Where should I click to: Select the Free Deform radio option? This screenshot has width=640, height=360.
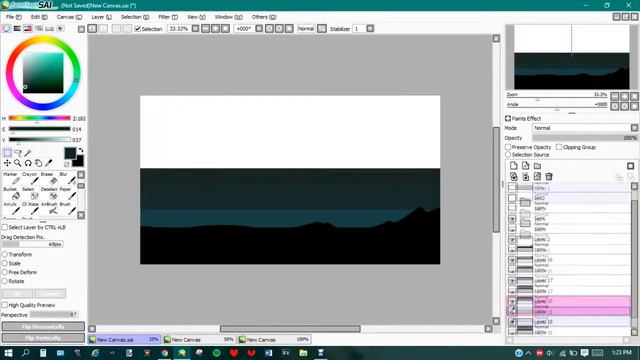coord(4,272)
